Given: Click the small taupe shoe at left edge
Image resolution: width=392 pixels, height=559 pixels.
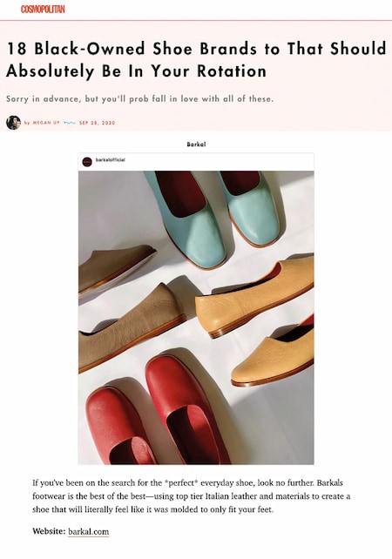Looking at the screenshot, I should point(114,266).
